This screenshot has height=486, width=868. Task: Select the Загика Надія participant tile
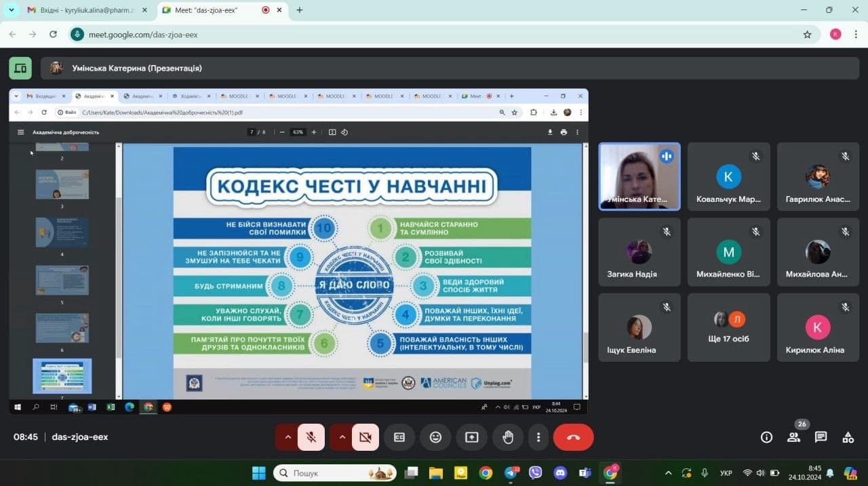[639, 251]
